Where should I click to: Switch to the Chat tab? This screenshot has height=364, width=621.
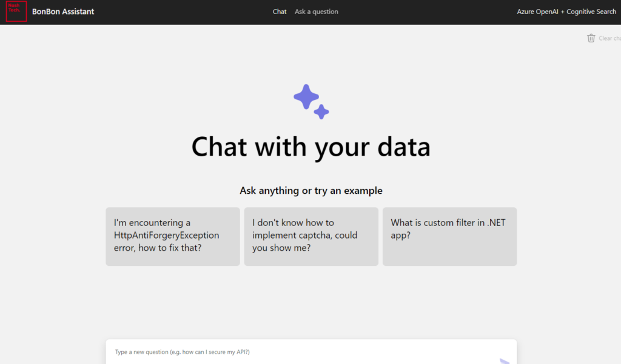(280, 12)
